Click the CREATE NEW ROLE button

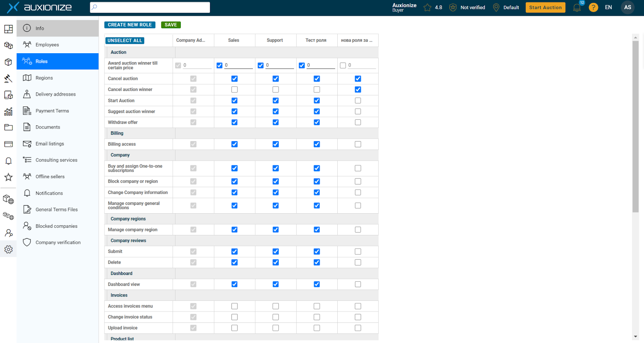coord(130,25)
